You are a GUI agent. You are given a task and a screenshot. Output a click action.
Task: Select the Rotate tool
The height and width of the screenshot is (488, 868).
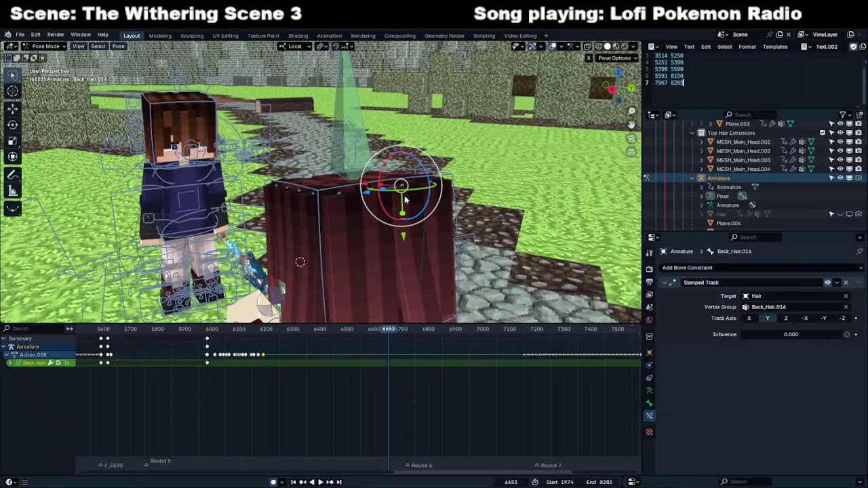(x=13, y=125)
